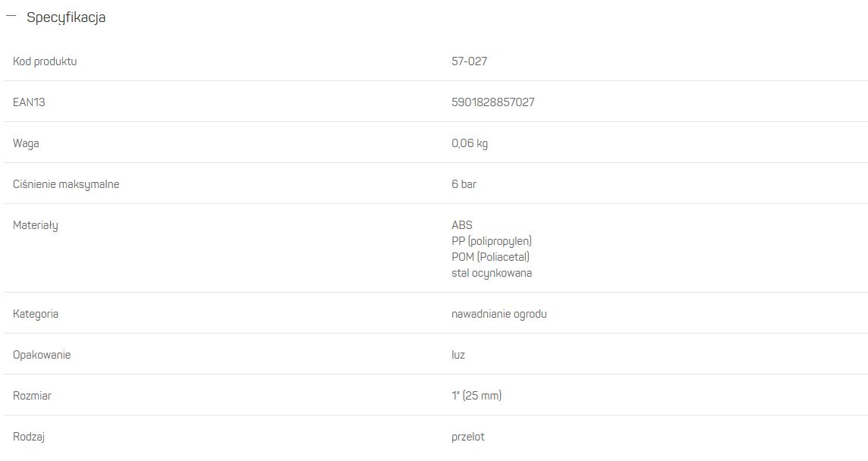
Task: Open the nawadnianie ogrodu category value
Action: click(498, 314)
